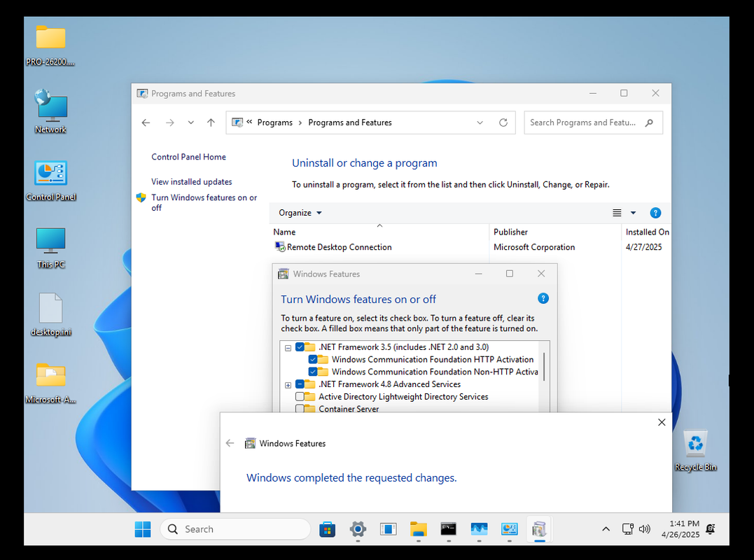Click the Windows Features list scrollbar

pyautogui.click(x=544, y=367)
